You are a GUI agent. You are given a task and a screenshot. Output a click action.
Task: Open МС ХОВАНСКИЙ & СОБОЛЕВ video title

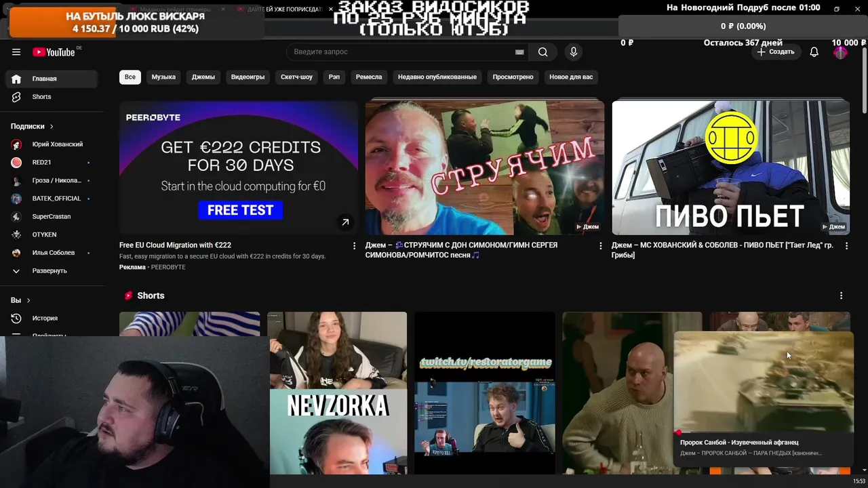[x=722, y=250]
